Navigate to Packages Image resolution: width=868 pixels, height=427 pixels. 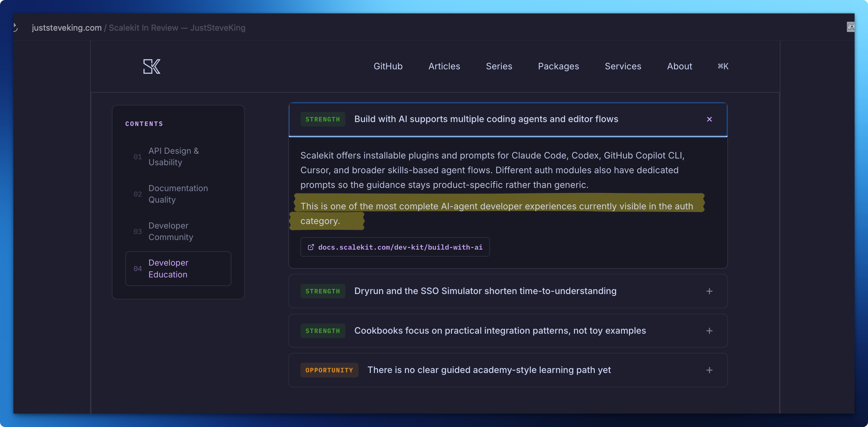[x=558, y=66]
